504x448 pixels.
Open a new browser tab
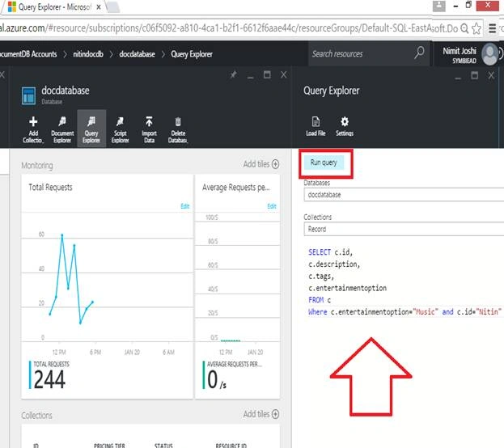click(113, 7)
